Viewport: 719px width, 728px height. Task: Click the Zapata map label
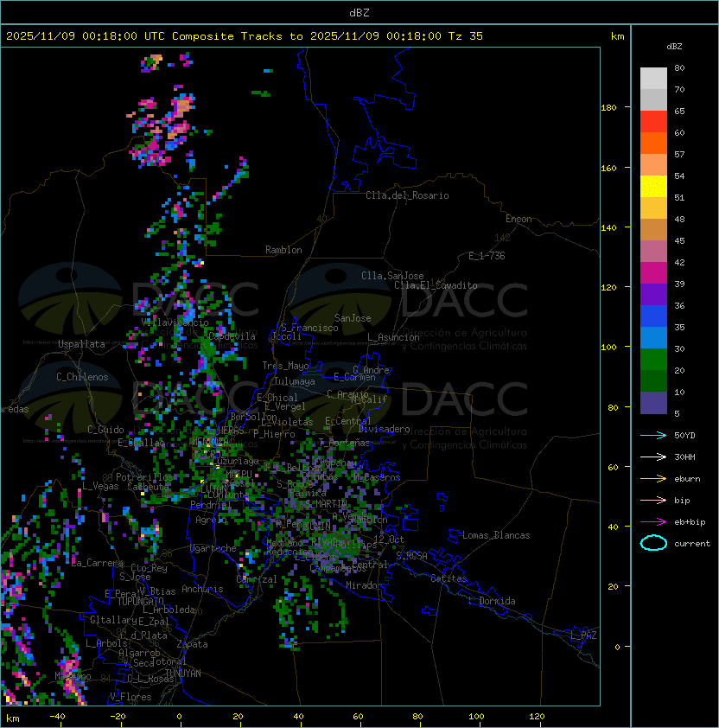[192, 644]
